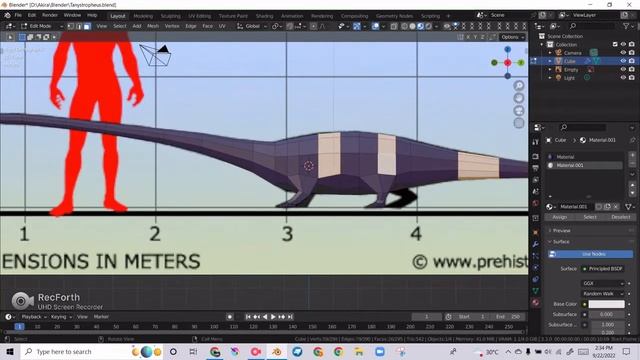Add material slot plus button

[x=632, y=156]
